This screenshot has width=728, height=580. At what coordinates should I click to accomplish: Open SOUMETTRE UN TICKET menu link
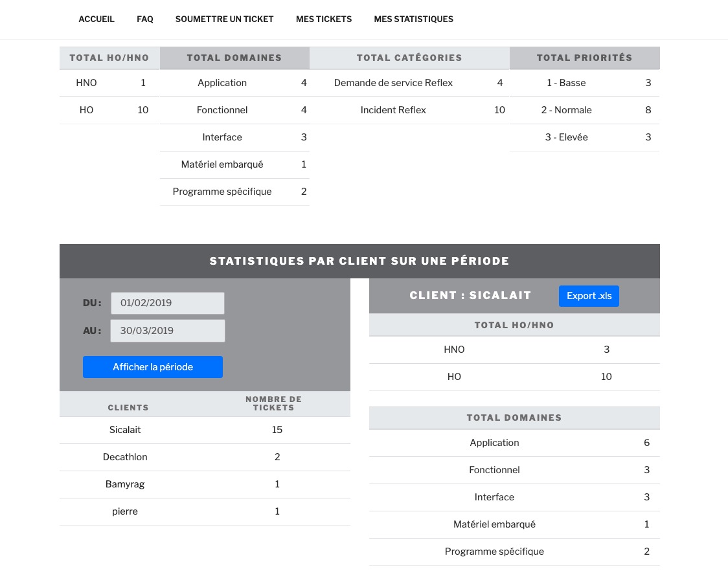[x=224, y=19]
